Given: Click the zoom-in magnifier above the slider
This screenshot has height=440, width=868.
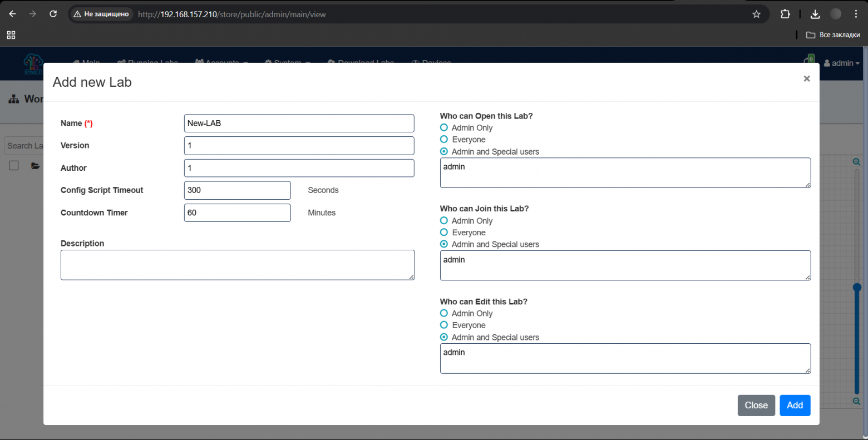Looking at the screenshot, I should pyautogui.click(x=857, y=162).
